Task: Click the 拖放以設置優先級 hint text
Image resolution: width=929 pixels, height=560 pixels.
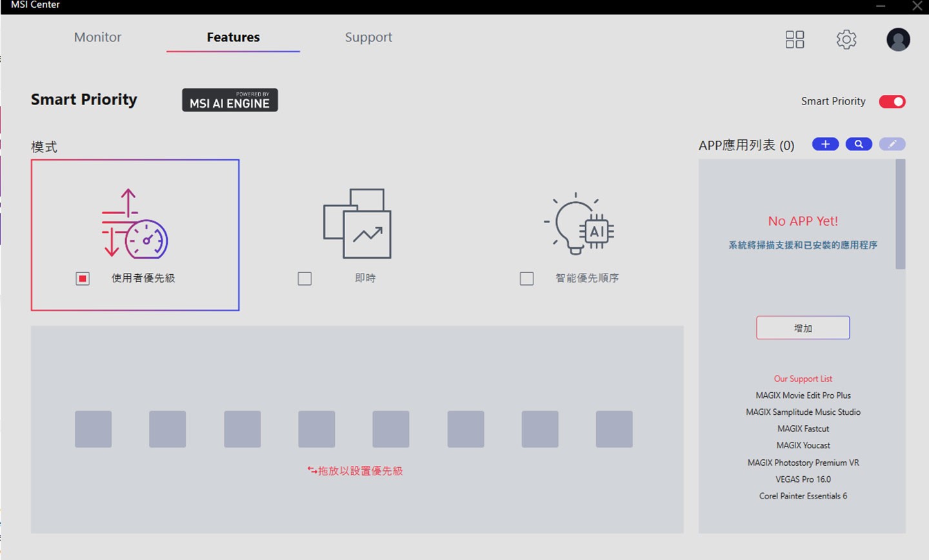Action: (x=355, y=471)
